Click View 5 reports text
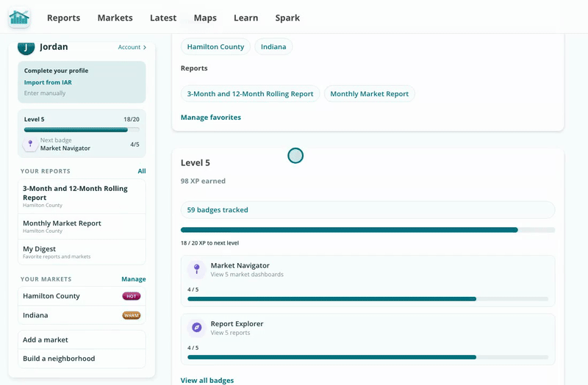Image resolution: width=588 pixels, height=385 pixels. pyautogui.click(x=230, y=333)
